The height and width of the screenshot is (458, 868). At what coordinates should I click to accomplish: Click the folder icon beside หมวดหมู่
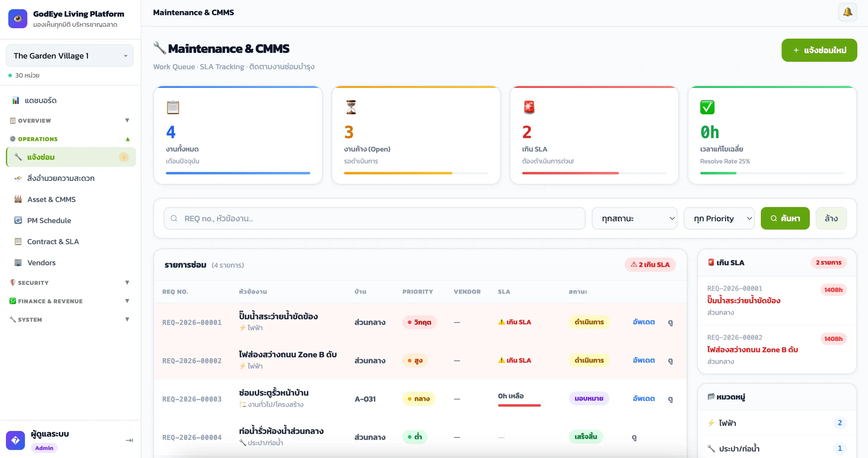click(x=711, y=396)
